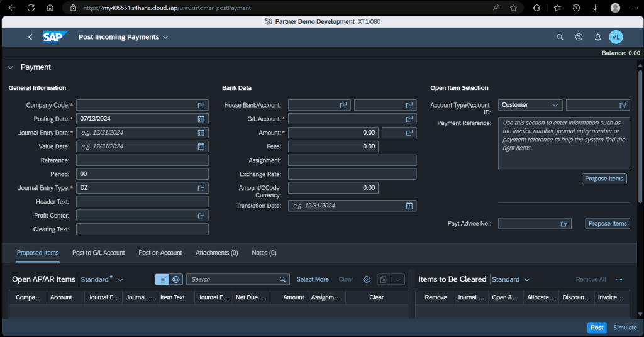Click the SAP back arrow in shell header
This screenshot has width=644, height=337.
tap(30, 37)
